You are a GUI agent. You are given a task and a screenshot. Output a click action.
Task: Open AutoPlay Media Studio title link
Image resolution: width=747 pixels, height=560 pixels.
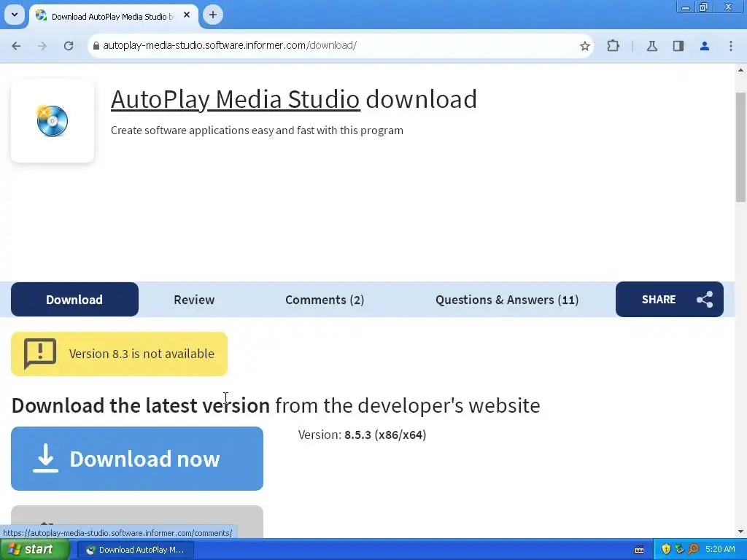click(x=236, y=99)
